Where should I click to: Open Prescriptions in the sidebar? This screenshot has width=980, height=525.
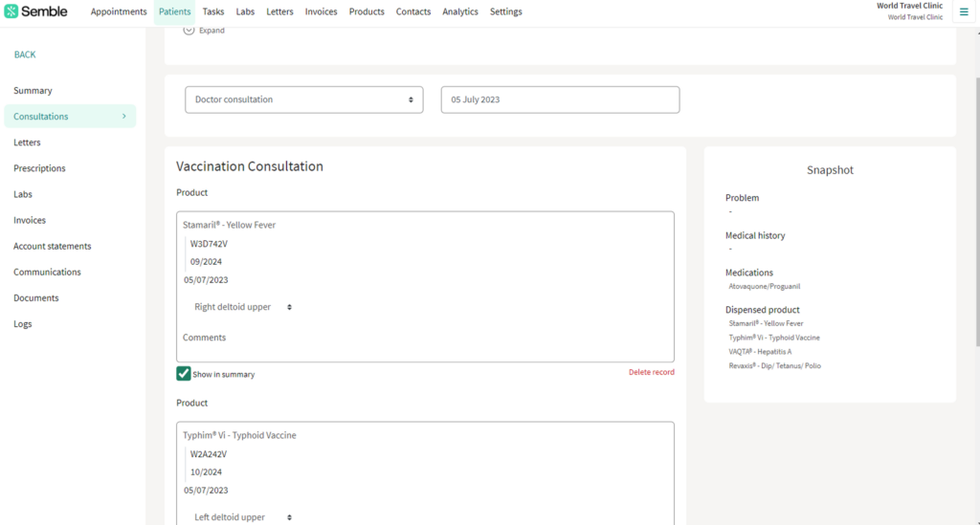pyautogui.click(x=39, y=168)
